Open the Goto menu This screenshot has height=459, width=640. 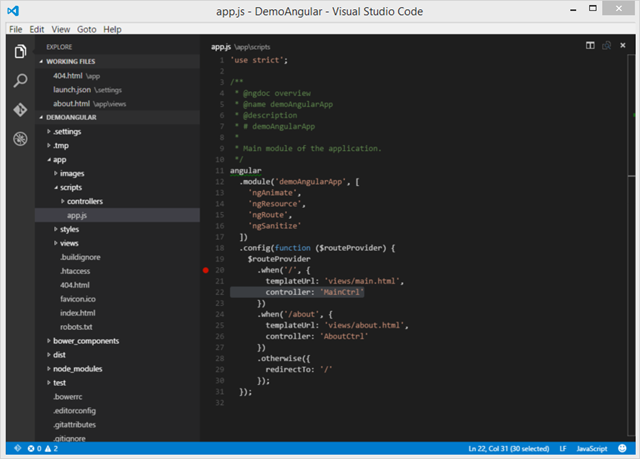tap(87, 29)
